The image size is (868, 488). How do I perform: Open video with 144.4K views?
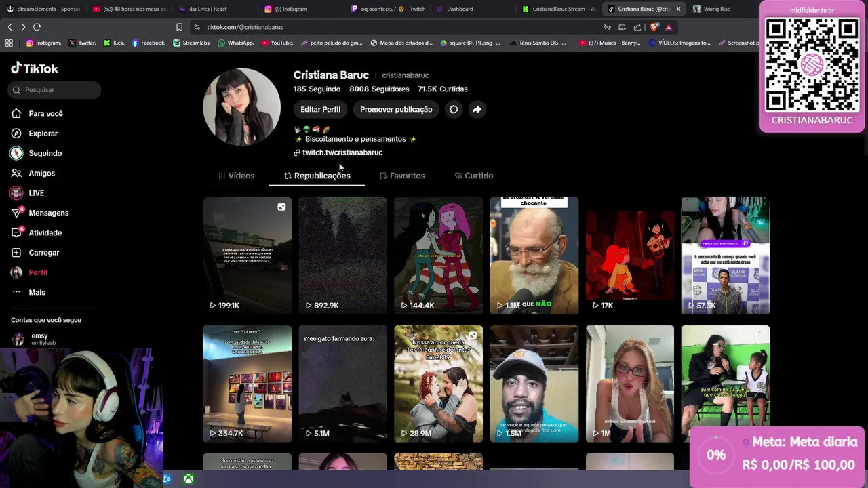tap(438, 256)
